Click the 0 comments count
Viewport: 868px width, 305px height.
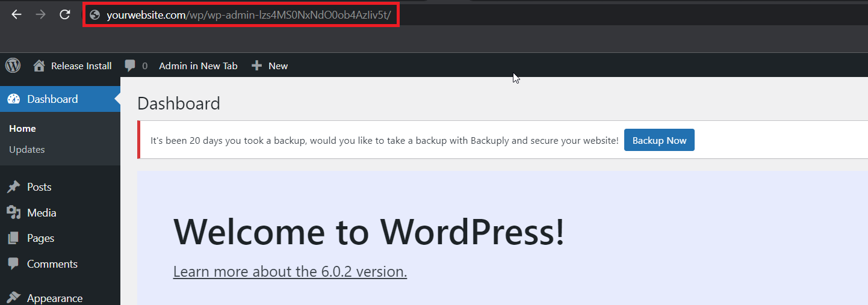coord(144,66)
